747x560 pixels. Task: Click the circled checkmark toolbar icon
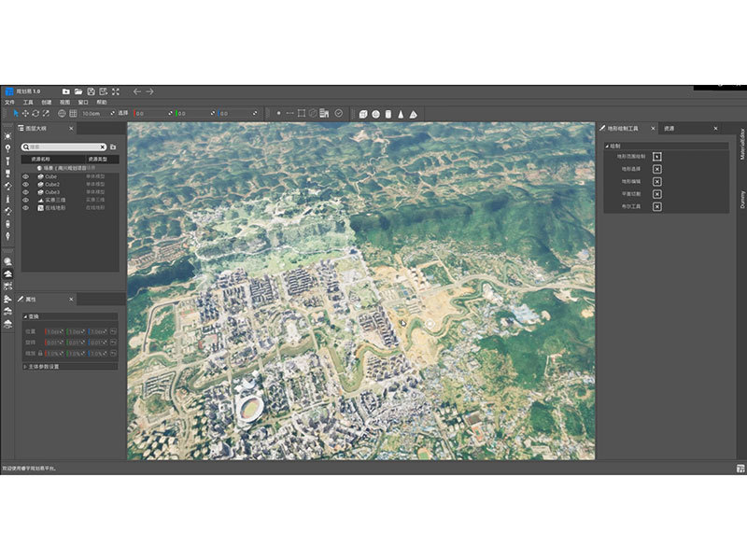coord(339,113)
